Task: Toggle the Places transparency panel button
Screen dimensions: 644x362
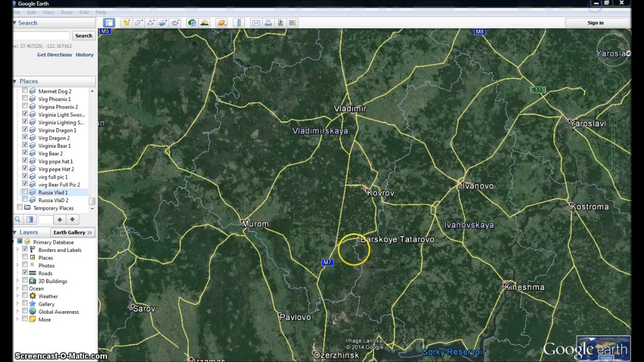Action: click(x=30, y=219)
